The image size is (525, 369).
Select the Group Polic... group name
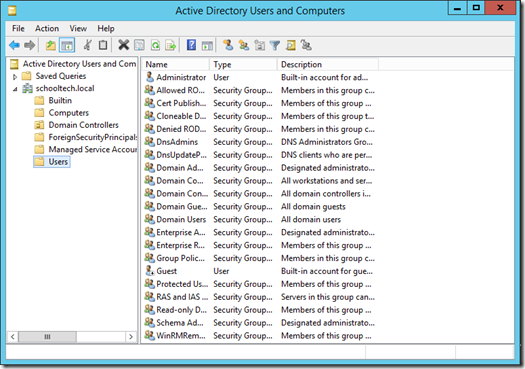tap(180, 258)
